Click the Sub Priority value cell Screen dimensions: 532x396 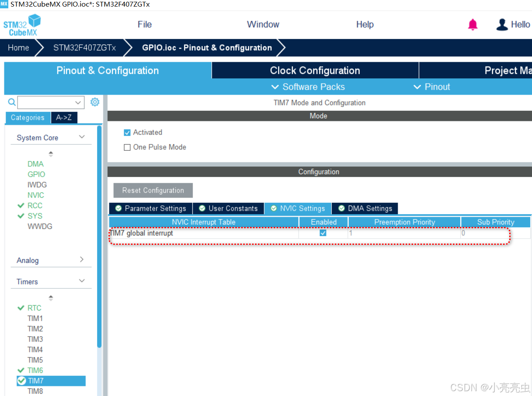coord(496,233)
